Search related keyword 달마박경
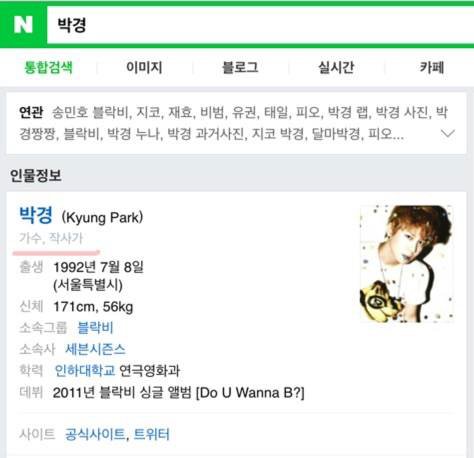The width and height of the screenshot is (474, 458). [x=336, y=134]
